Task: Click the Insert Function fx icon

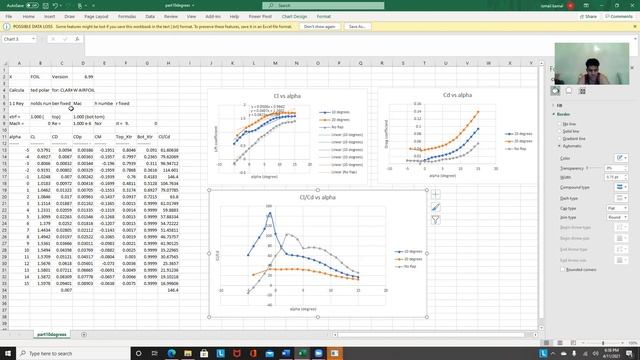Action: click(77, 39)
